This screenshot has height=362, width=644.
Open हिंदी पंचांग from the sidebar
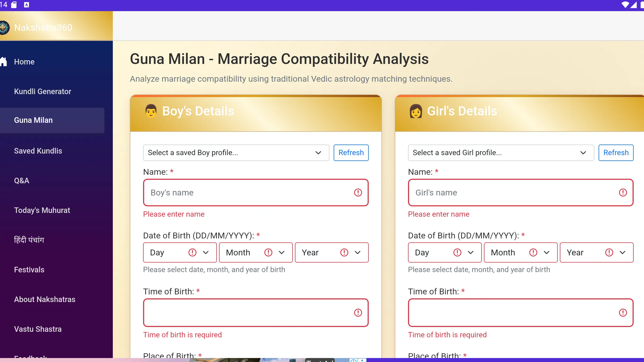(x=29, y=239)
